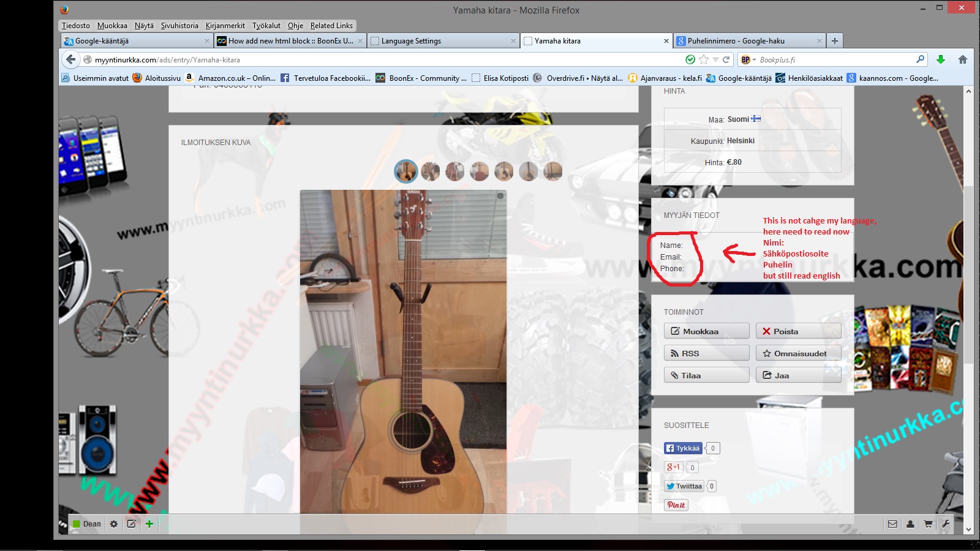The width and height of the screenshot is (980, 551).
Task: Close the How add new html block tab
Action: (360, 41)
